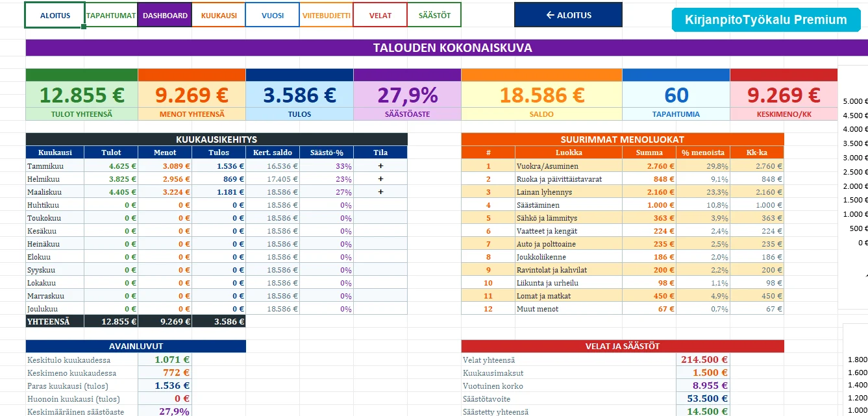Select the KESKIMENO/KK label
This screenshot has height=416, width=868.
pyautogui.click(x=784, y=114)
